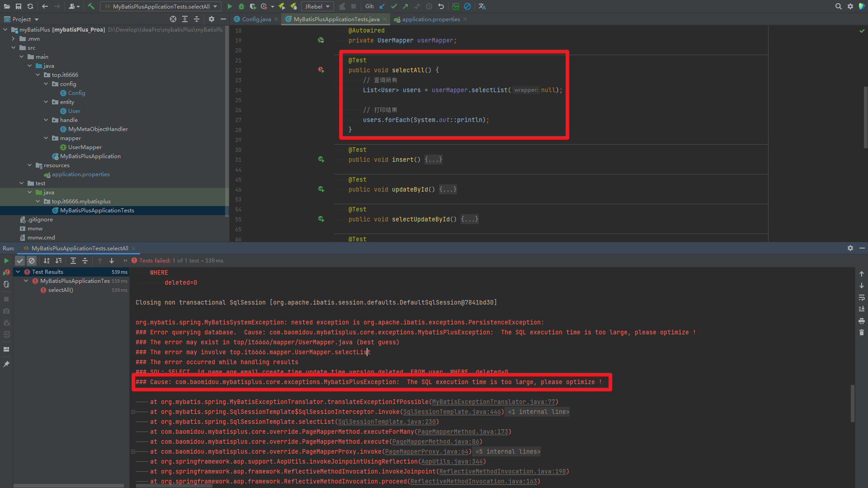Viewport: 868px width, 488px height.
Task: Switch to Config.java editor tab
Action: point(256,19)
